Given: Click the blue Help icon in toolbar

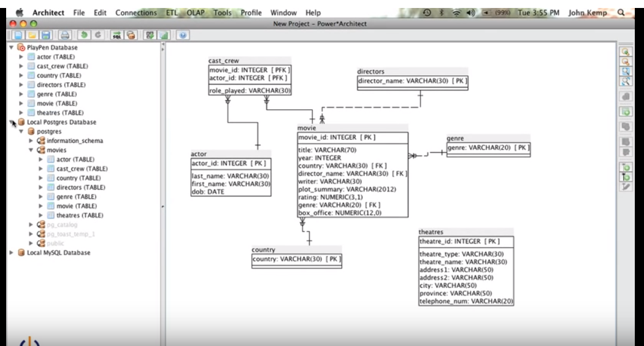Looking at the screenshot, I should click(x=184, y=36).
